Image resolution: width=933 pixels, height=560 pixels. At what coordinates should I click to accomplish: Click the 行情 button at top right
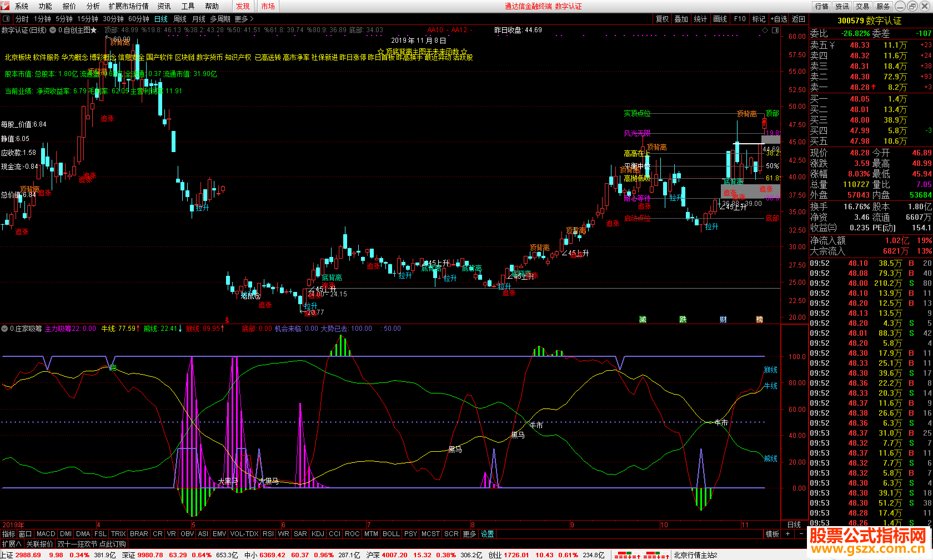coord(822,6)
